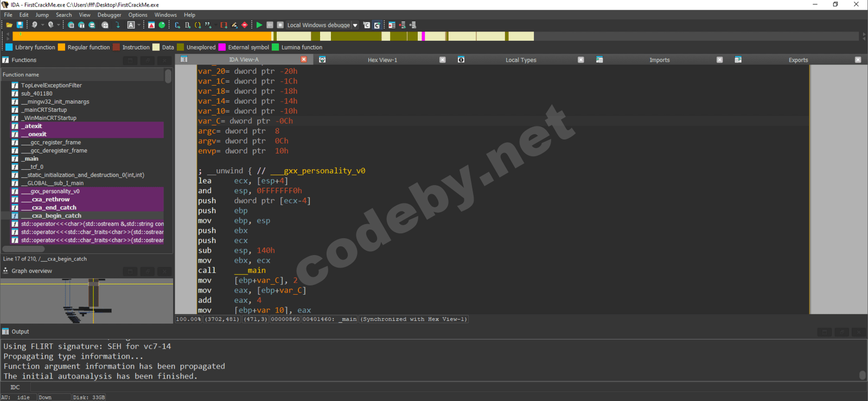Close the Local Types tab

[x=581, y=60]
